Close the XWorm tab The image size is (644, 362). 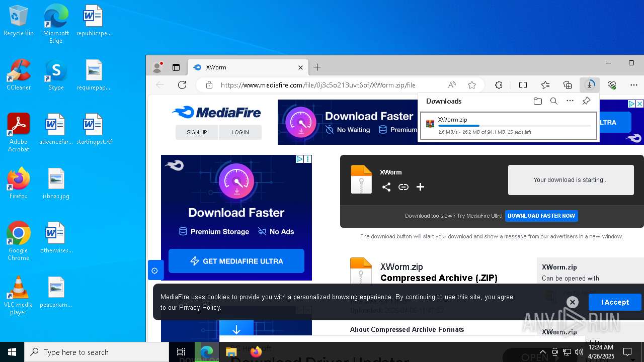tap(300, 67)
